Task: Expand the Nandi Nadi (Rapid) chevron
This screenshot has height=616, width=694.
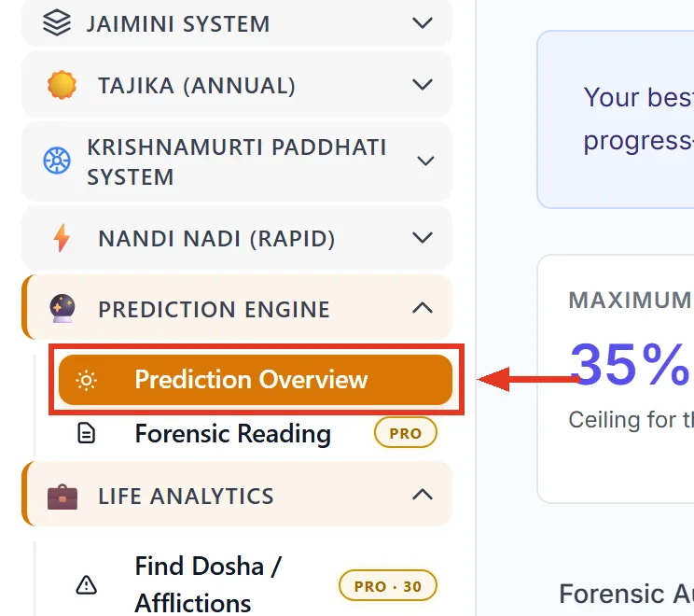Action: click(423, 238)
